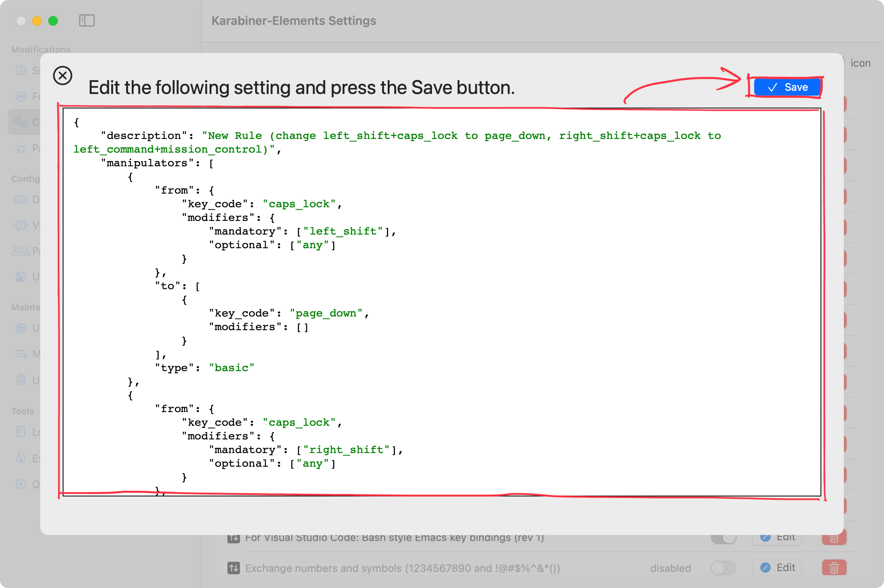Open Virtual Keyboard via the puzzle-piece icon

21,225
